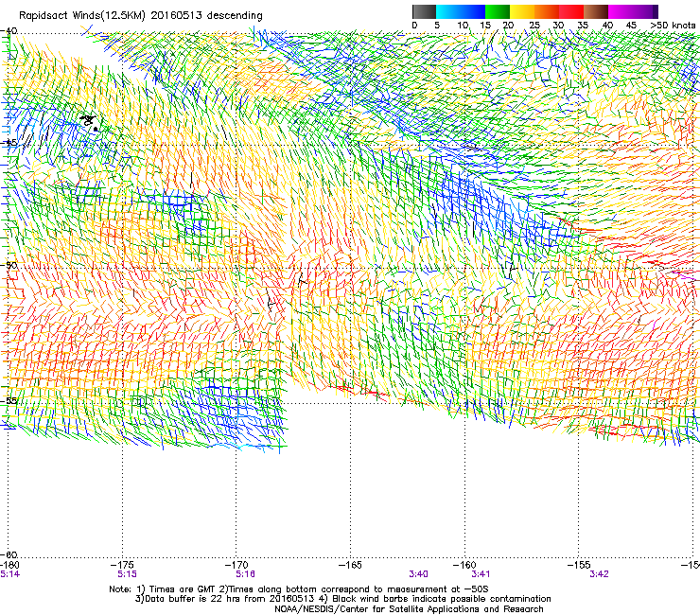Click the 3:42 pass time label

[x=599, y=574]
